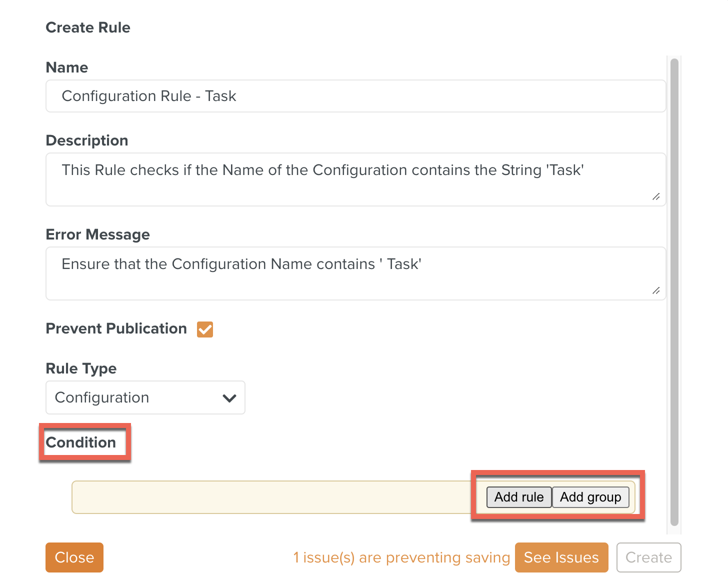Open the See Issues list

tap(561, 557)
